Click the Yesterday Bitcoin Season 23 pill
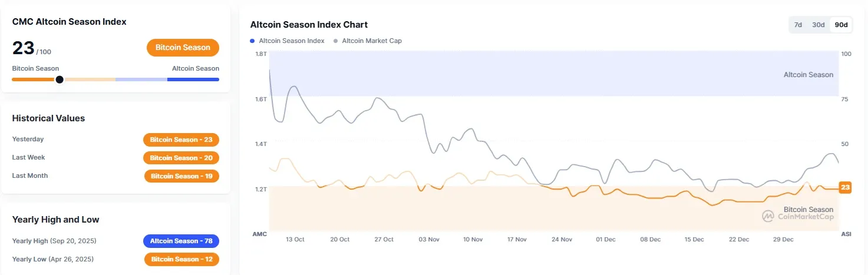This screenshot has width=868, height=275. coord(181,140)
